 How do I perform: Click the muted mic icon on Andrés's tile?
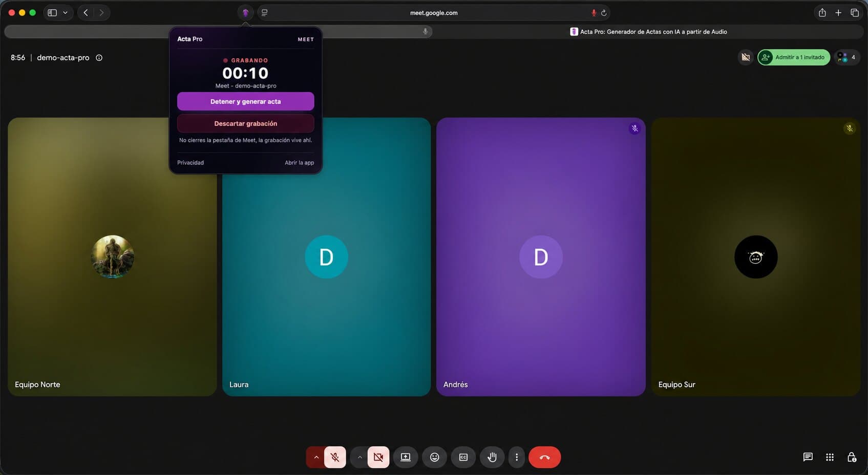634,128
